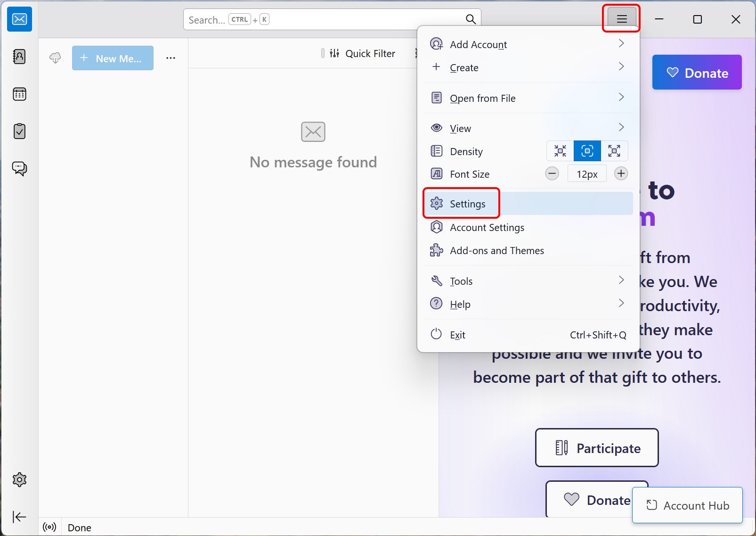Image resolution: width=756 pixels, height=536 pixels.
Task: Expand the Tools submenu
Action: coord(528,281)
